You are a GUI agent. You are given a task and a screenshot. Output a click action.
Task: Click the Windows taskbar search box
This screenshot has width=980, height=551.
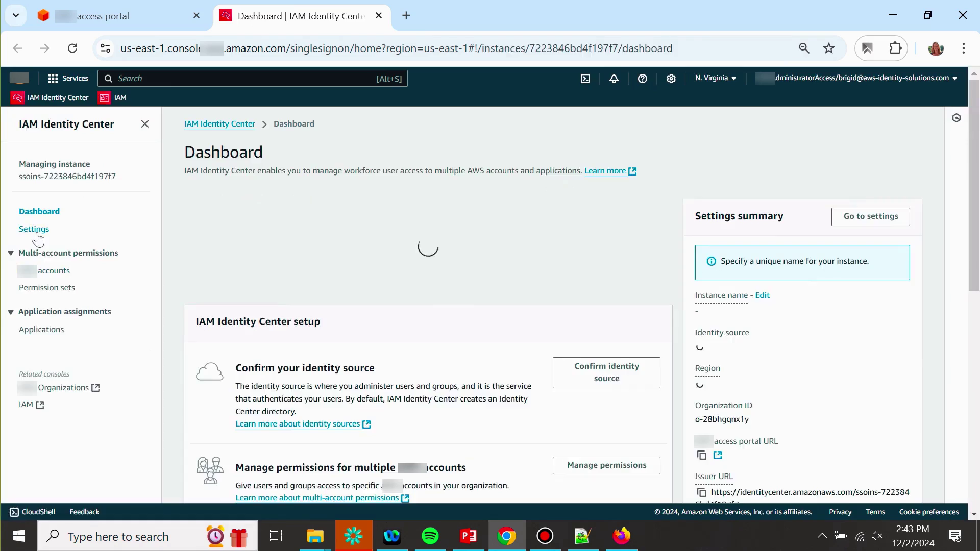coord(148,536)
